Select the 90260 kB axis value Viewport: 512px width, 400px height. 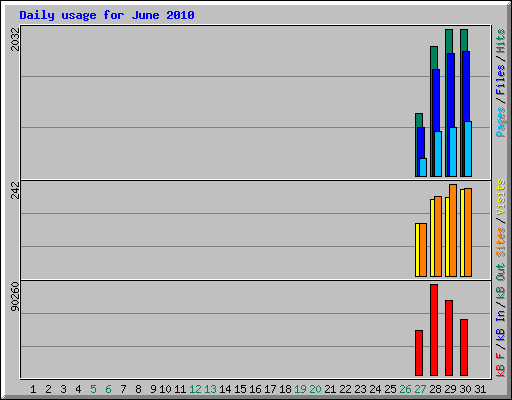15,297
